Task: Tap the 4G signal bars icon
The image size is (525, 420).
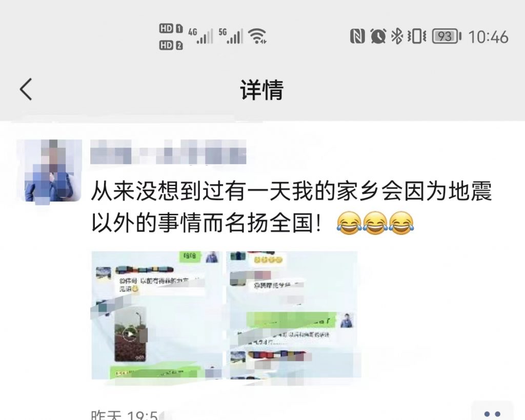Action: point(200,36)
